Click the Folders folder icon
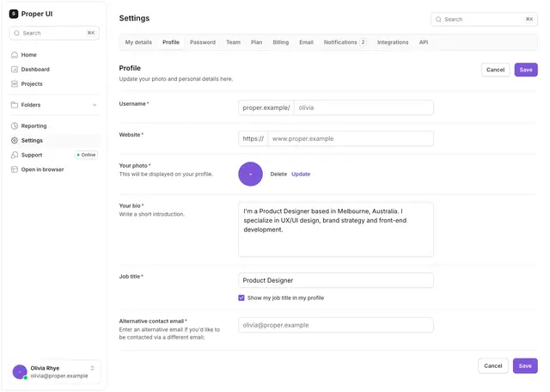Viewport: 550px width, 392px height. point(15,105)
